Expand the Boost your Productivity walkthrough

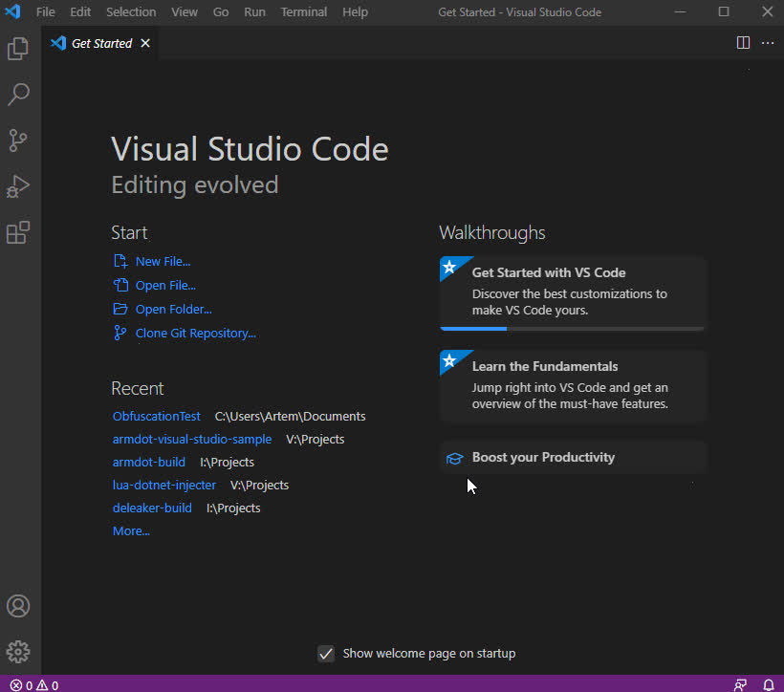tap(572, 457)
